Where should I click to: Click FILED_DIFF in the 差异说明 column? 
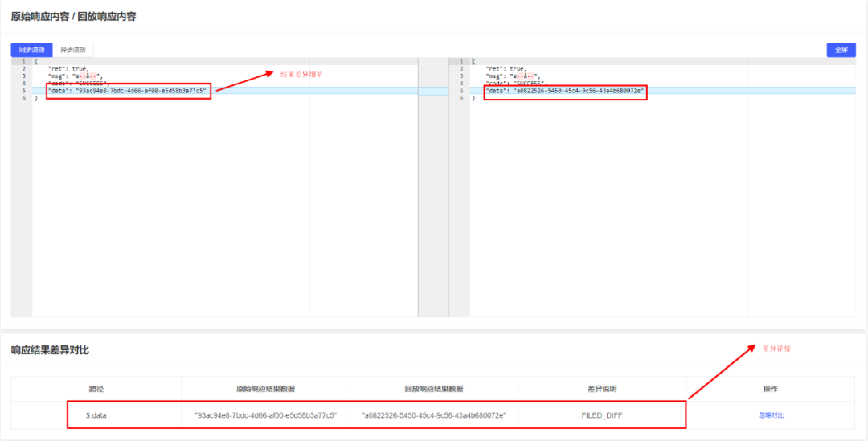point(602,415)
